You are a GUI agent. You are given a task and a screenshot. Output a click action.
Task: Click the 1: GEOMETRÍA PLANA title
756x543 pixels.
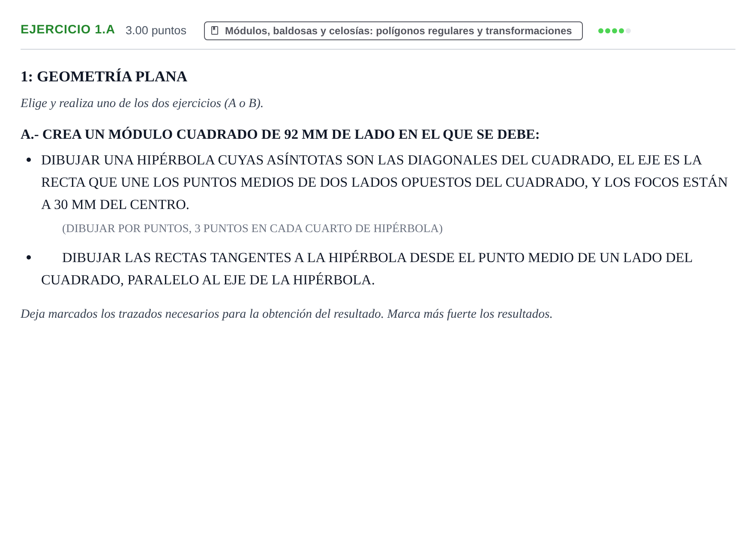(x=104, y=77)
